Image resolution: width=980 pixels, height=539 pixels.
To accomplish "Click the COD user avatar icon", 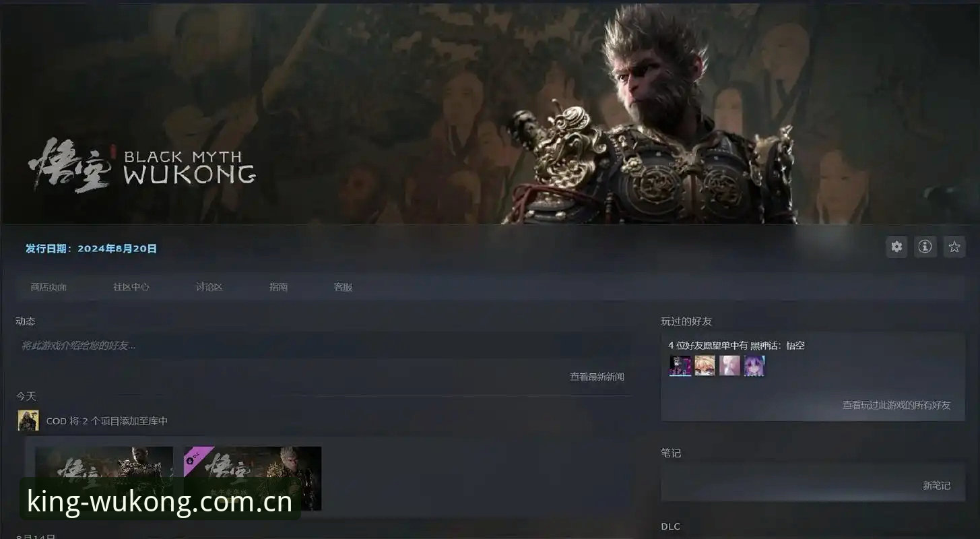I will coord(28,420).
